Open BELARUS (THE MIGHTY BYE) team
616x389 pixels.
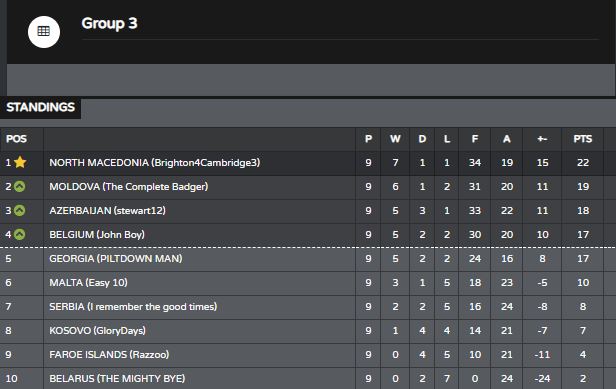pos(117,378)
